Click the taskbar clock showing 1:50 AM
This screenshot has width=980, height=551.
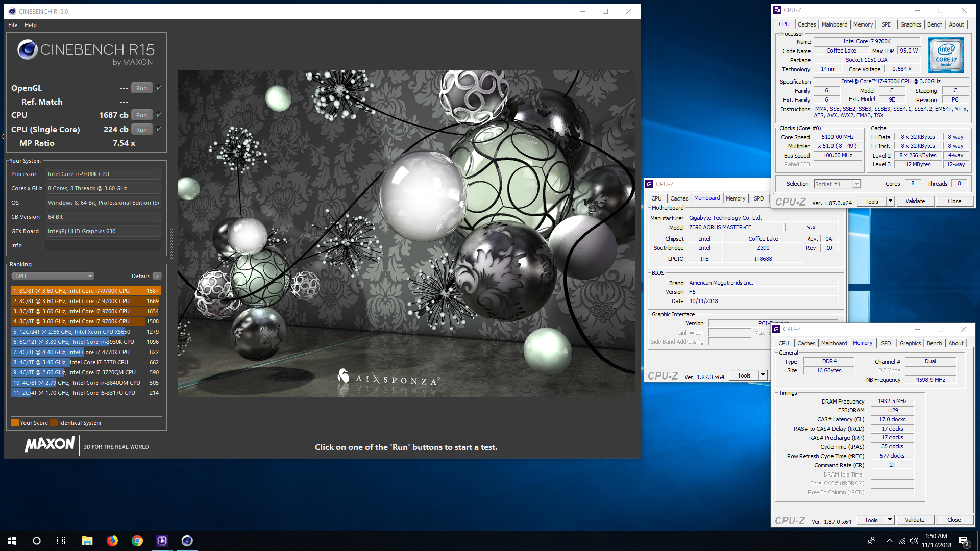click(937, 541)
